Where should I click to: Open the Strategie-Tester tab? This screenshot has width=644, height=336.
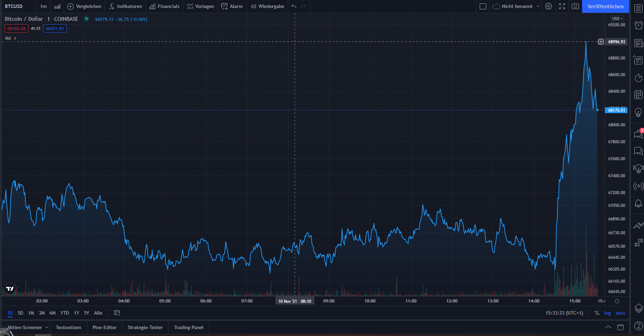pyautogui.click(x=145, y=327)
